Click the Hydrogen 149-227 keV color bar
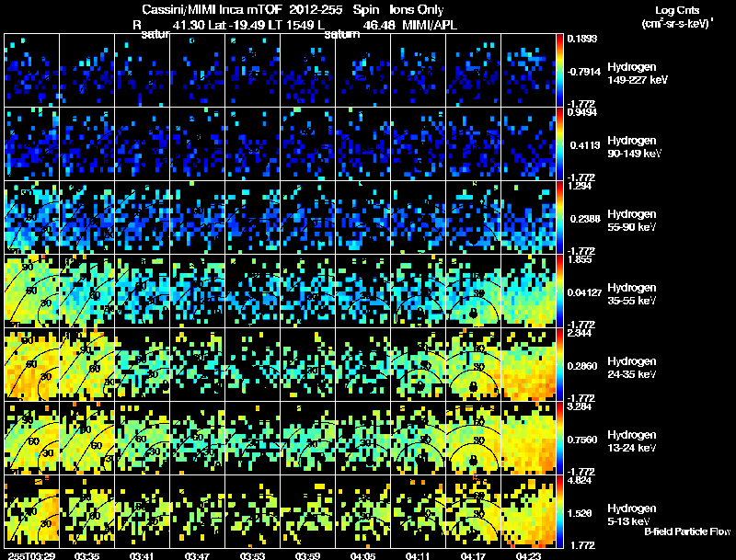Screen dimensions: 736x560 point(559,71)
